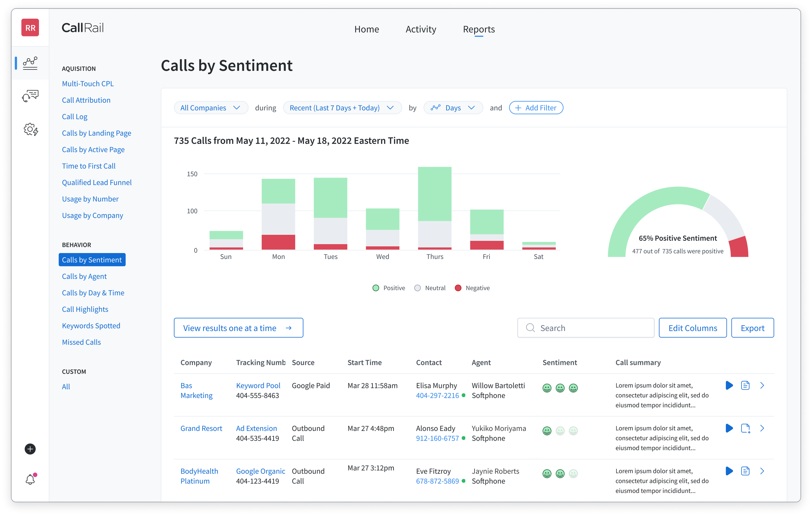
Task: Switch to the Activity tab
Action: tap(421, 29)
